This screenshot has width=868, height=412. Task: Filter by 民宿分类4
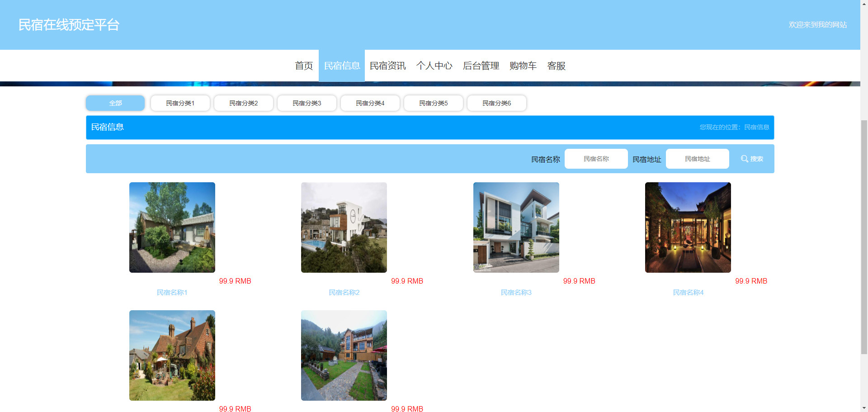370,103
